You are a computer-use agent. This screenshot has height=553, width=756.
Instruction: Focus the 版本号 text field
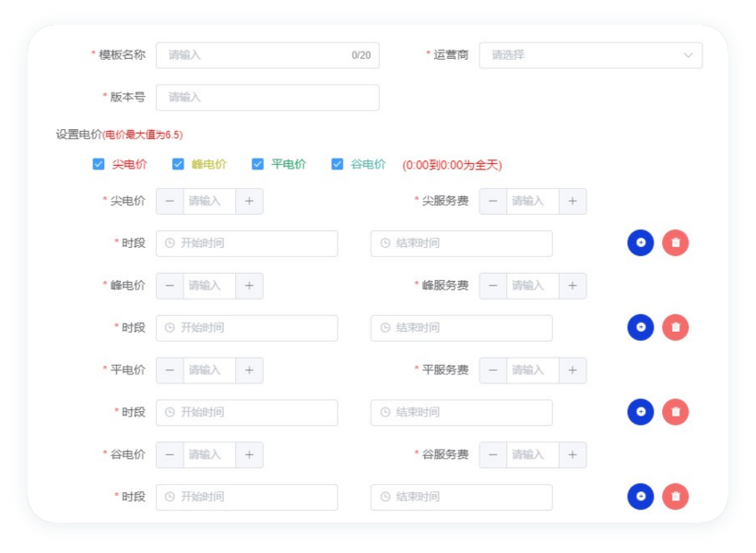(x=267, y=98)
